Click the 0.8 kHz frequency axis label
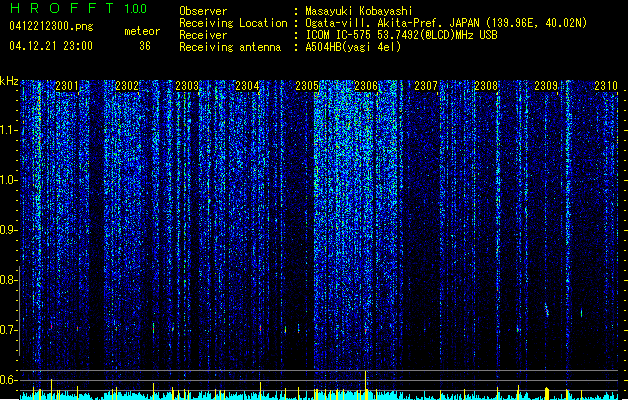This screenshot has width=629, height=400. 8,280
